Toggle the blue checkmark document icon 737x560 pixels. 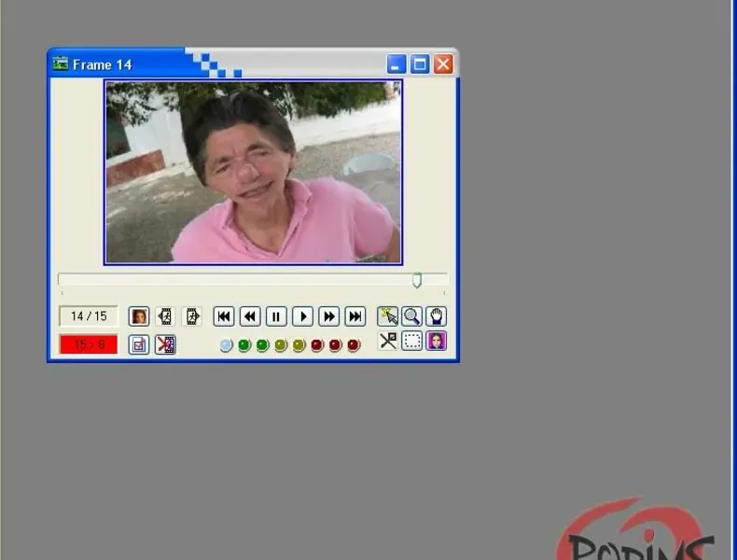tap(139, 344)
